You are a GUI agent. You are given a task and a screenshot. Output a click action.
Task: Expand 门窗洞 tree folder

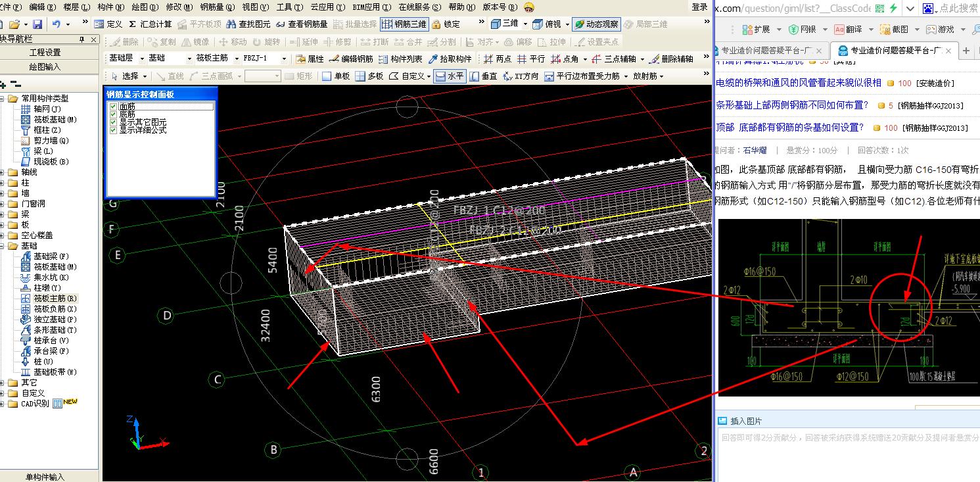point(3,204)
